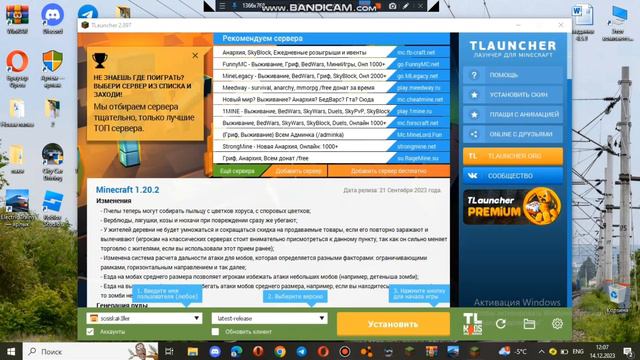Image resolution: width=640 pixels, height=360 pixels.
Task: Open the Bandicam hamburger menu
Action: pyautogui.click(x=222, y=6)
